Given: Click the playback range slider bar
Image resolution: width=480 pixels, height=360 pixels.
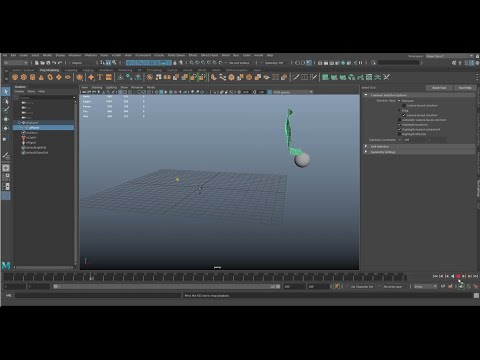Looking at the screenshot, I should point(167,286).
